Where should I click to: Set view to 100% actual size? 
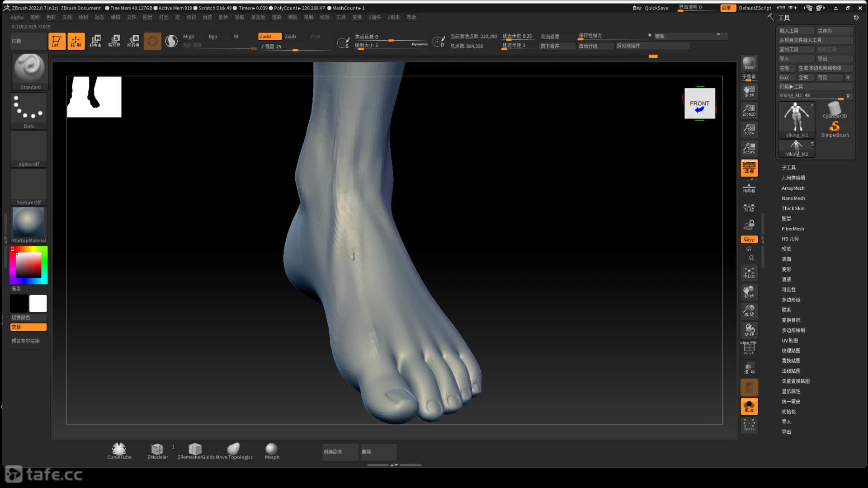tap(749, 129)
